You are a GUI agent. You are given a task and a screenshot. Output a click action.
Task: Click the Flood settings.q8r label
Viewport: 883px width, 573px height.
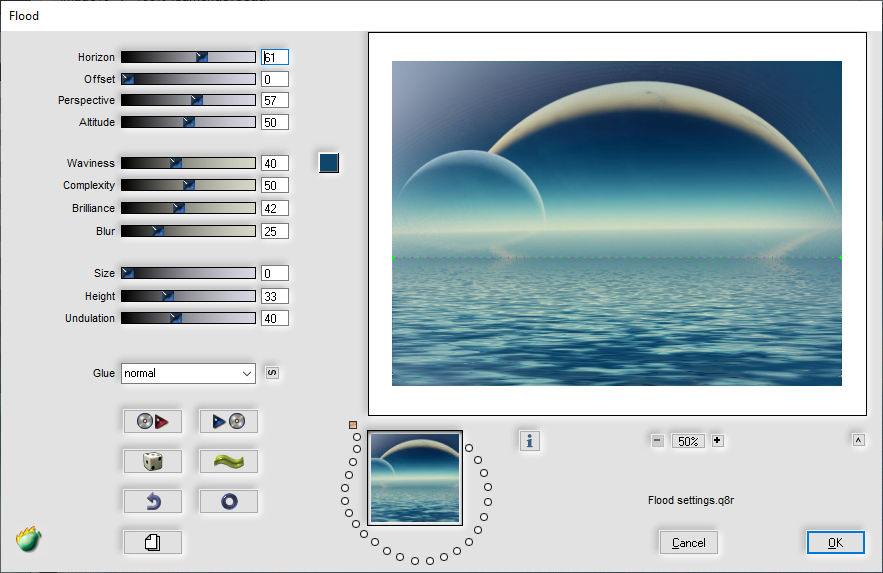pyautogui.click(x=691, y=500)
